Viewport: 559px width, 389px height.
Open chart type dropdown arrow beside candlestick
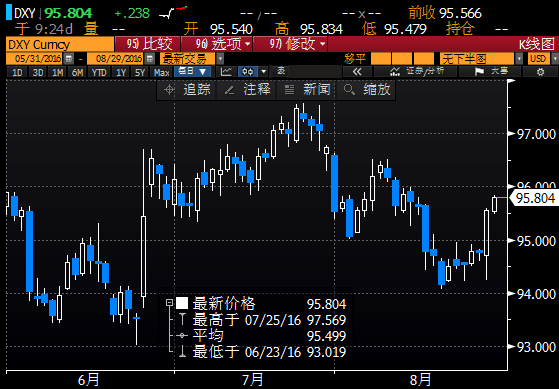click(264, 72)
